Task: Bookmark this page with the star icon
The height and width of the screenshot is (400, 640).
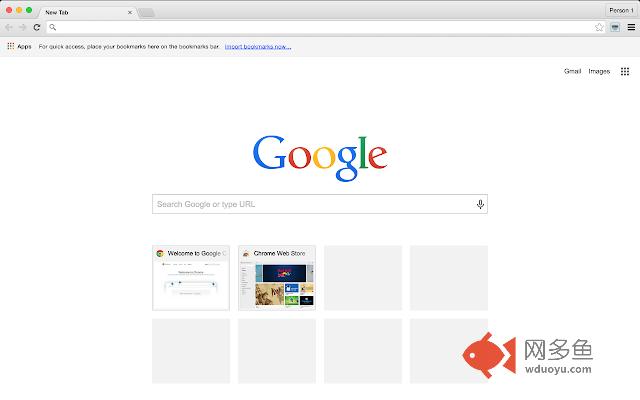Action: 599,27
